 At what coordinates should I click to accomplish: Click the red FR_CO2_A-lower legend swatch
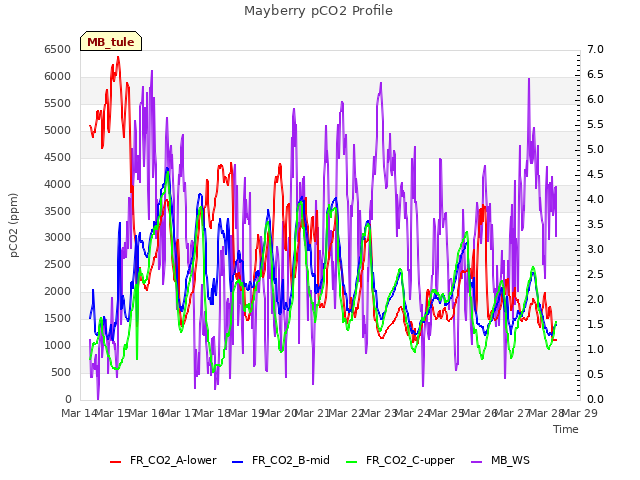click(x=116, y=461)
